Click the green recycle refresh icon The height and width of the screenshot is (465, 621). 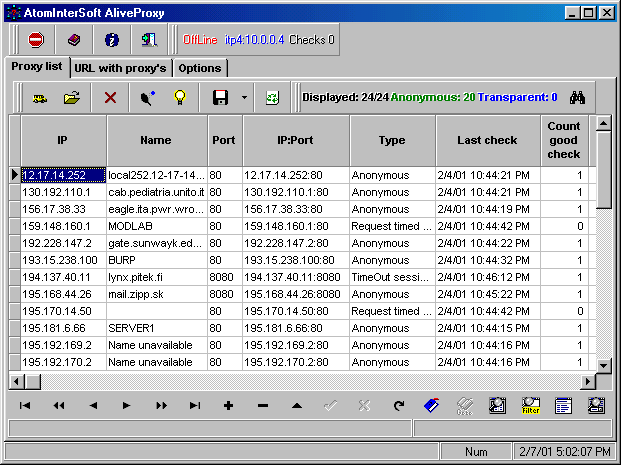point(272,97)
